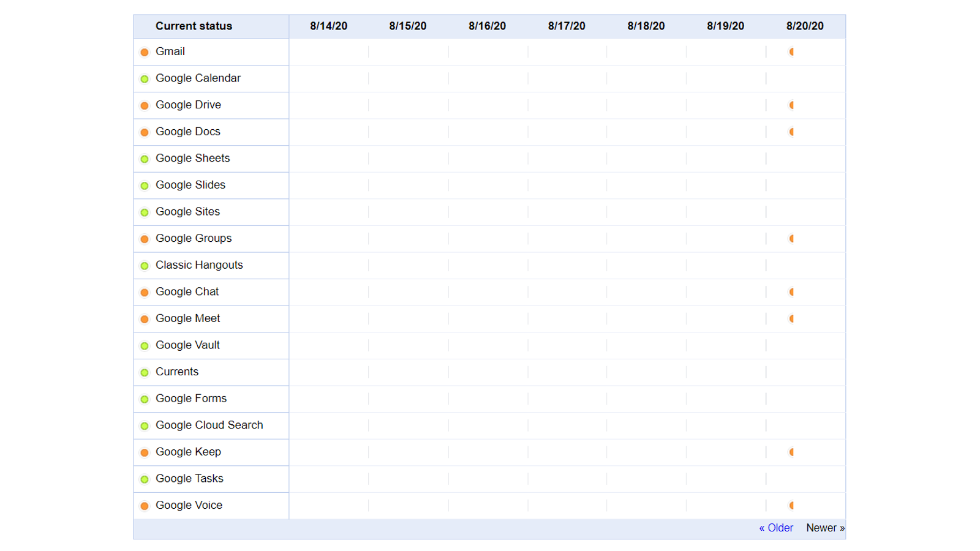Open Google Drive's 8/20/20 incident marker
980x551 pixels.
click(x=791, y=105)
